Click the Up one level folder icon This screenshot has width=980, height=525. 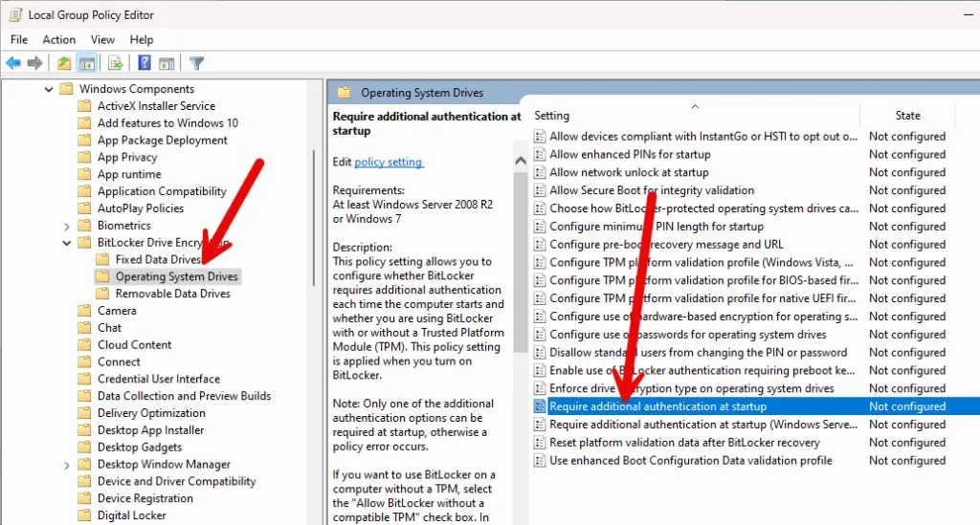point(64,63)
